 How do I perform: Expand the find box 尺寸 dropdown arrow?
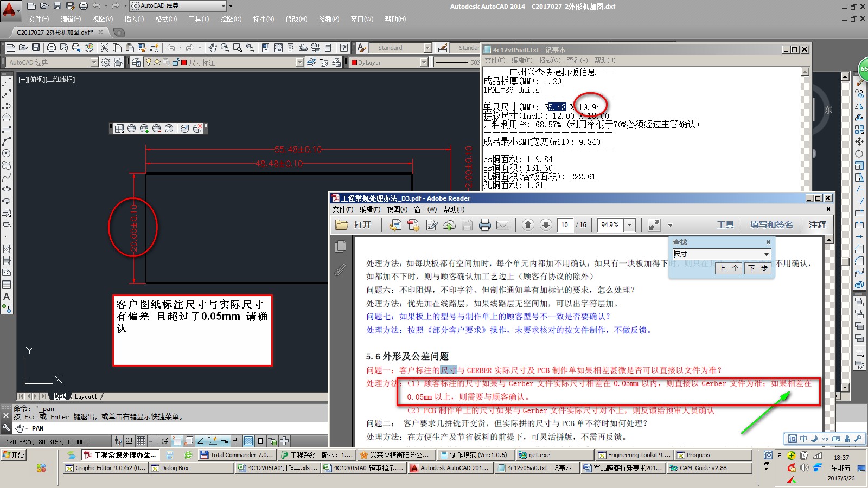point(766,254)
